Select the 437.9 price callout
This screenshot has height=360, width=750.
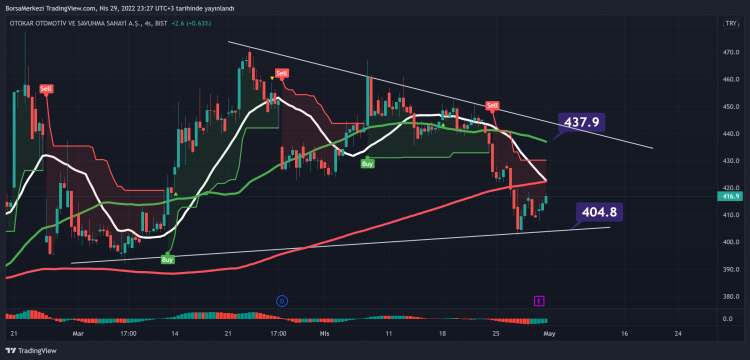581,122
